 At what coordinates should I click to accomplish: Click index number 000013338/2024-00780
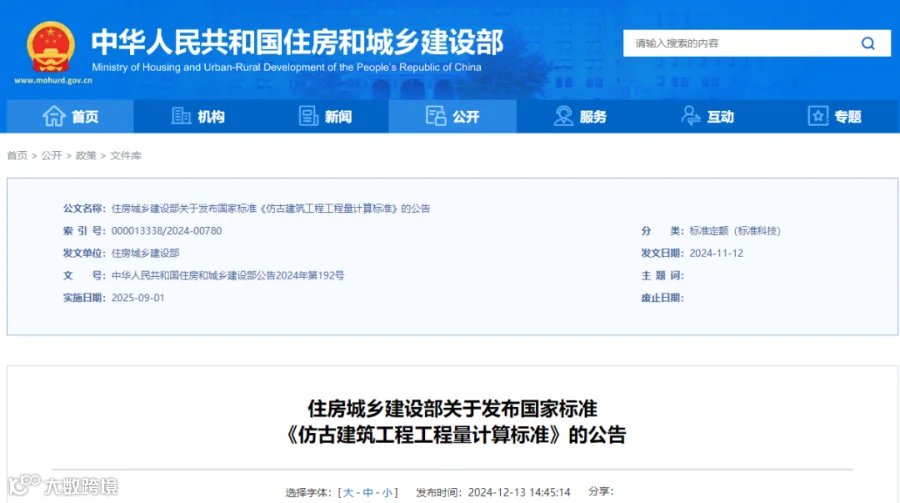[166, 231]
